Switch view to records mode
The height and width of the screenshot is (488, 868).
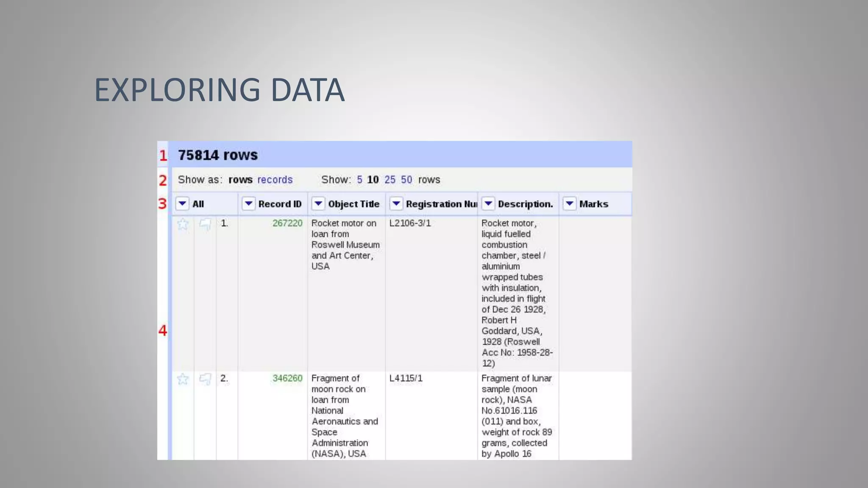tap(275, 180)
